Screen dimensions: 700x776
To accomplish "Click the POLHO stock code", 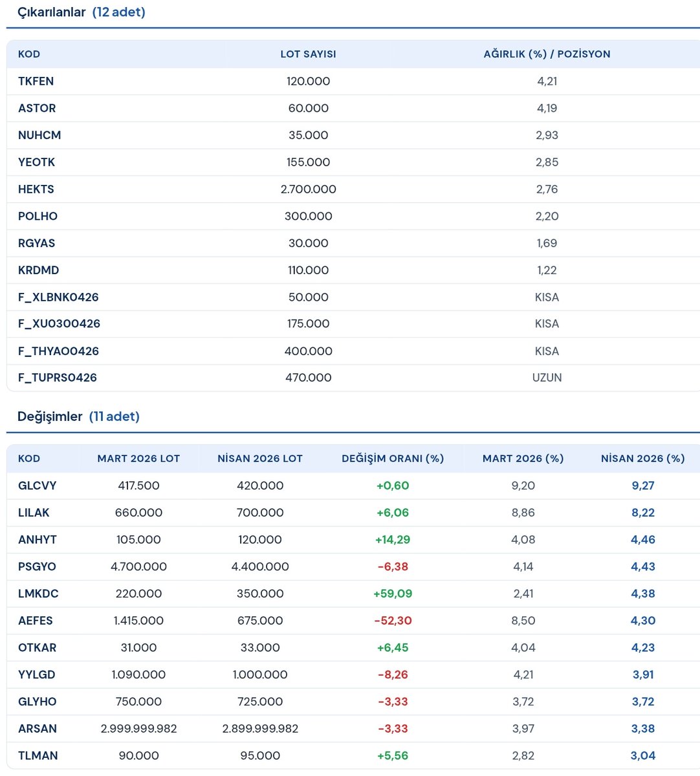I will point(38,217).
